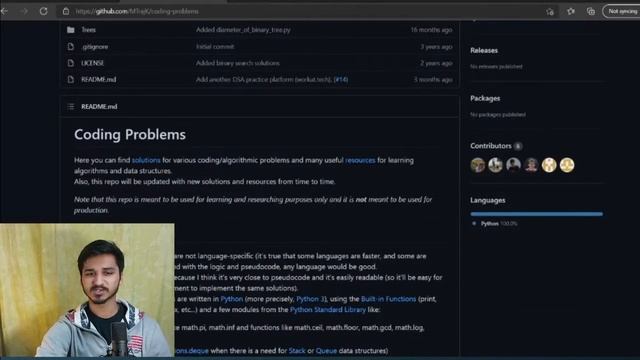Click the contributors count badge
The height and width of the screenshot is (360, 640).
click(518, 146)
